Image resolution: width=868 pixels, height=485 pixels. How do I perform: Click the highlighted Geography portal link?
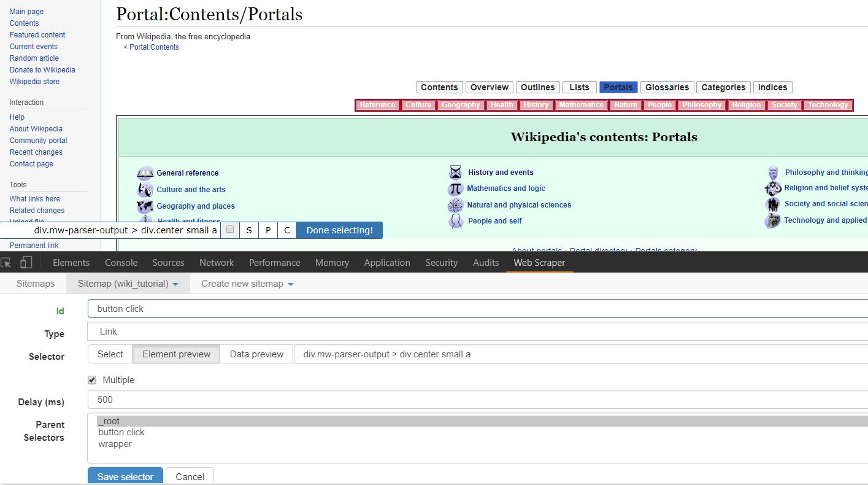[461, 105]
